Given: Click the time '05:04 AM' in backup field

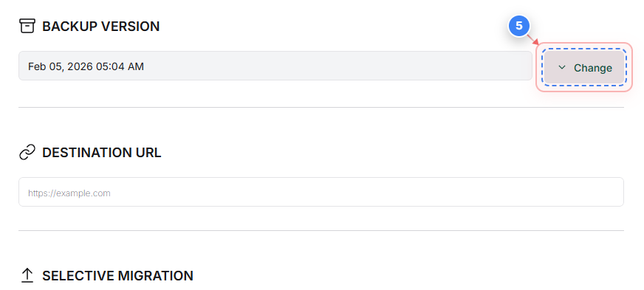Looking at the screenshot, I should pyautogui.click(x=120, y=66).
